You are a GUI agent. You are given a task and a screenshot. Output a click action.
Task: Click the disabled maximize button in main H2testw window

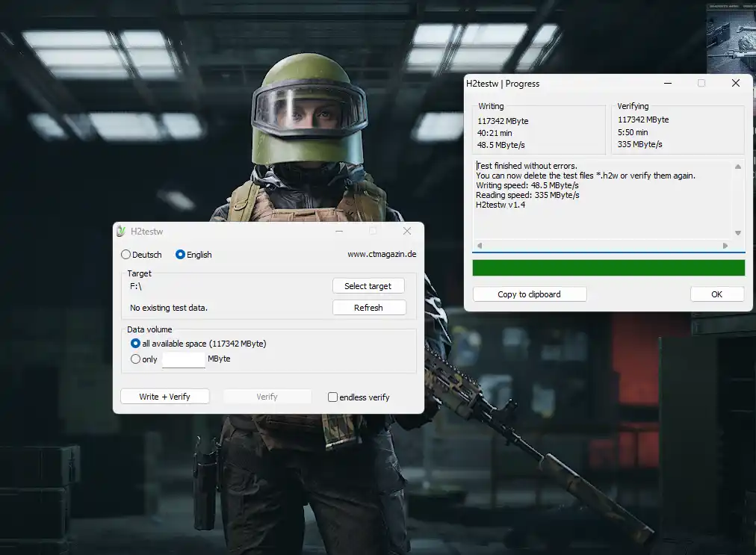pos(373,231)
